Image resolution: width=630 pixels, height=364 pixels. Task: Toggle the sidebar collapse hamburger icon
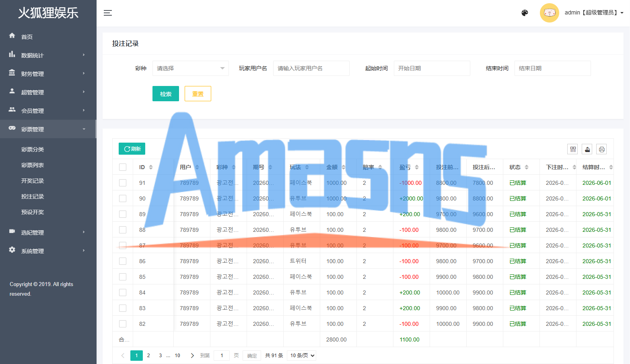pyautogui.click(x=108, y=13)
